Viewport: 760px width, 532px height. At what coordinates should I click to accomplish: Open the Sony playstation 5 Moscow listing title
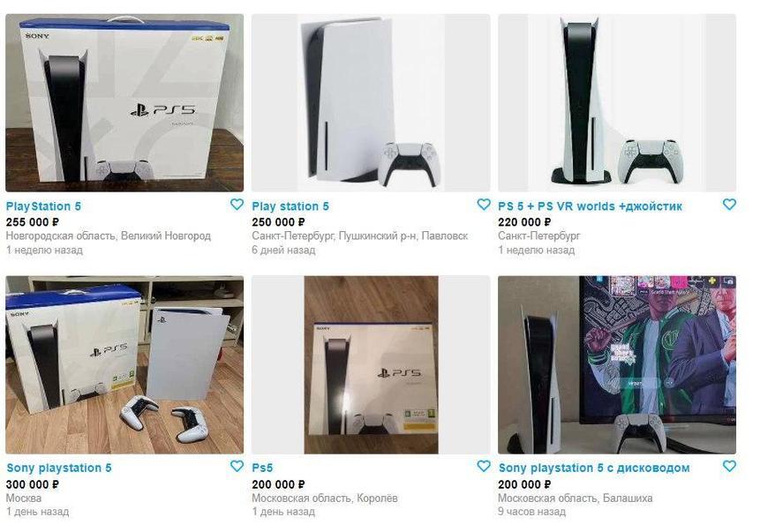pyautogui.click(x=58, y=468)
